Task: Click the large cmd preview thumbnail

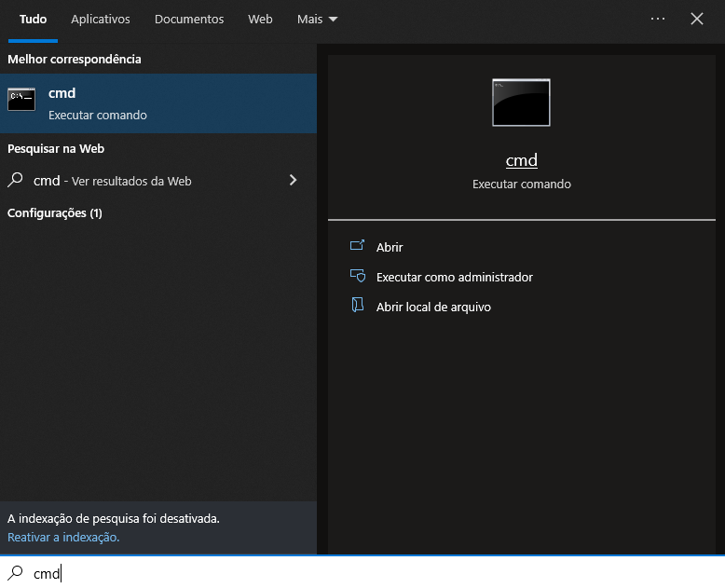Action: tap(521, 103)
